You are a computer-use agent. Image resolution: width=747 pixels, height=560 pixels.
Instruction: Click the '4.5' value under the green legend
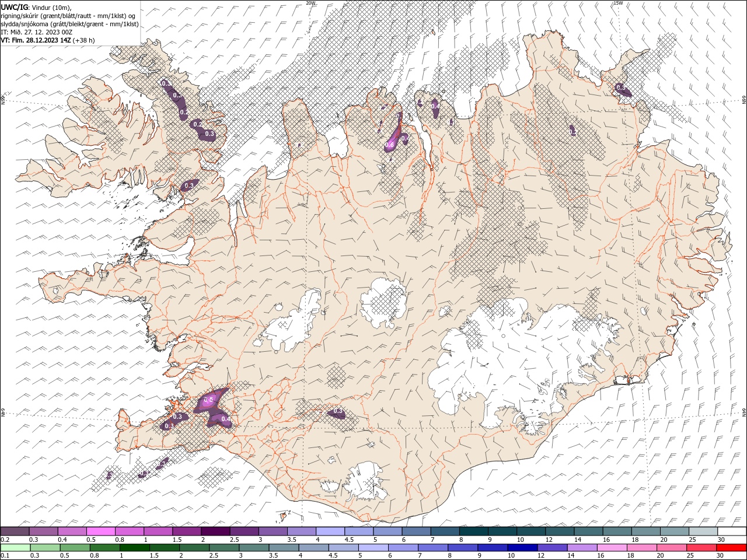pyautogui.click(x=333, y=556)
